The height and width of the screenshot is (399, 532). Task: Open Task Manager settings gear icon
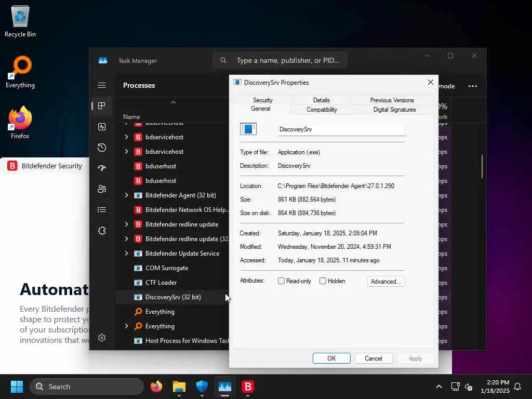[x=102, y=338]
